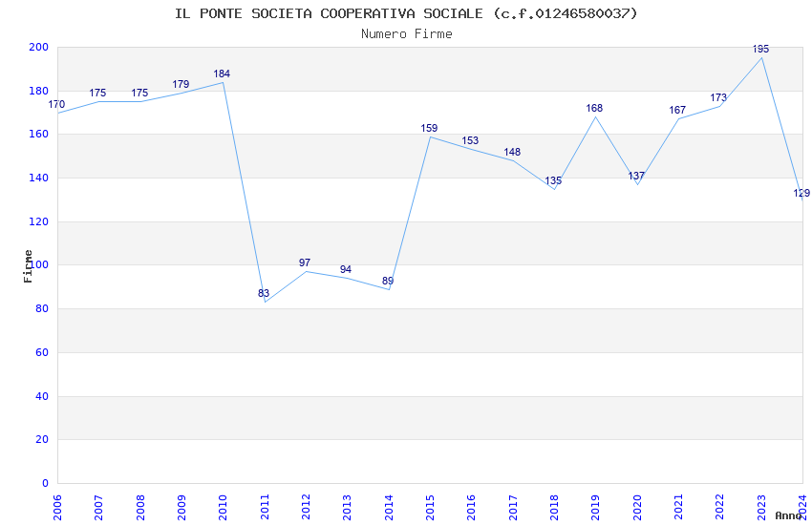Image resolution: width=812 pixels, height=525 pixels.
Task: Click the y-axis value 160
Action: tap(39, 134)
